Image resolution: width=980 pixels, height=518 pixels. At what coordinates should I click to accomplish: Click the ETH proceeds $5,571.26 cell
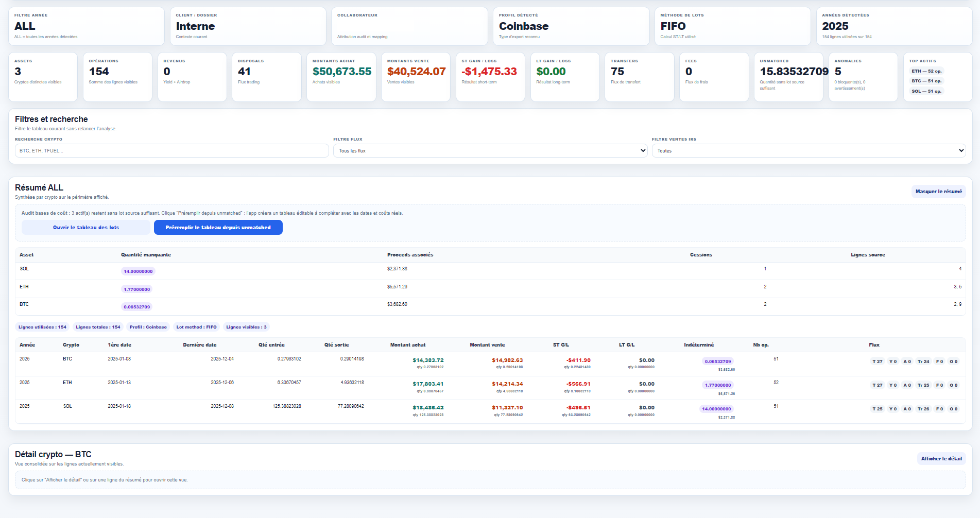[x=397, y=287]
